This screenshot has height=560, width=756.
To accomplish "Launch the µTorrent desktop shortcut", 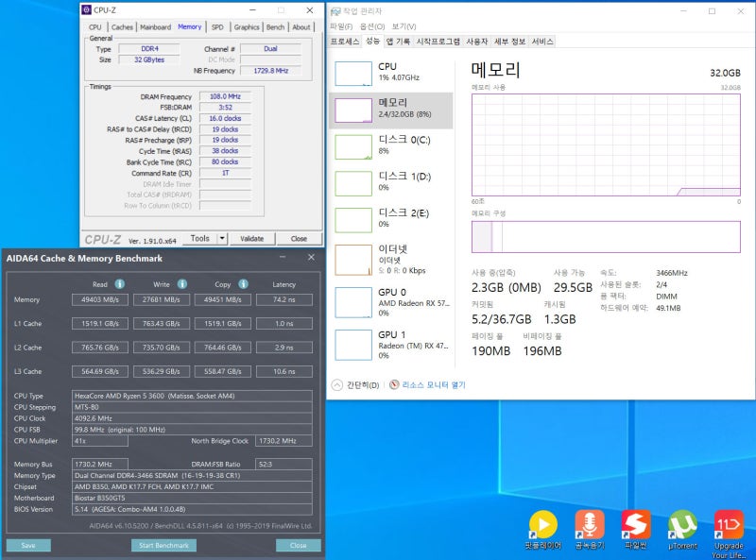I will point(682,530).
